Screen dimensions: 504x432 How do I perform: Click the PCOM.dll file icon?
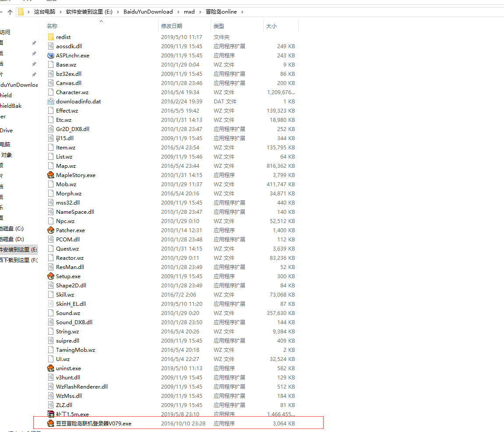pyautogui.click(x=50, y=239)
